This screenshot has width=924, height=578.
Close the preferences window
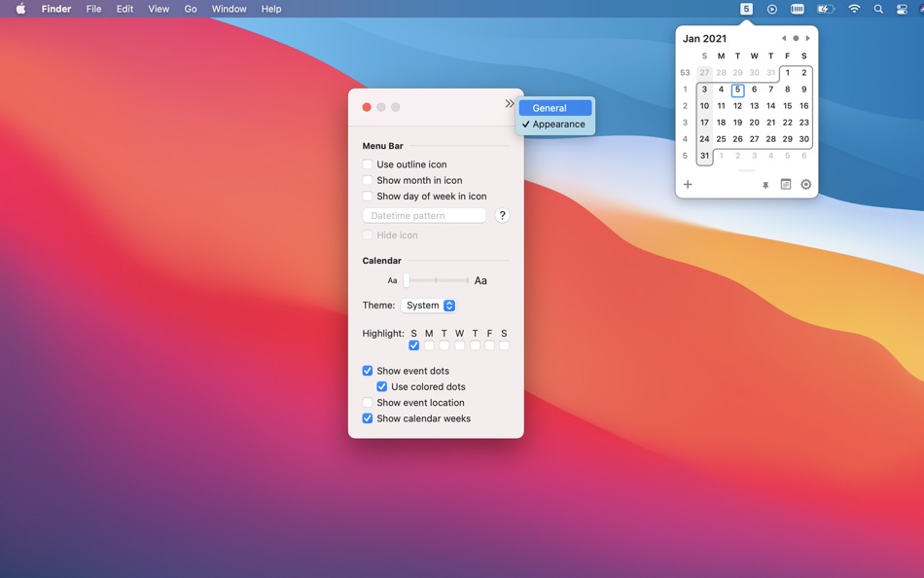pos(367,107)
